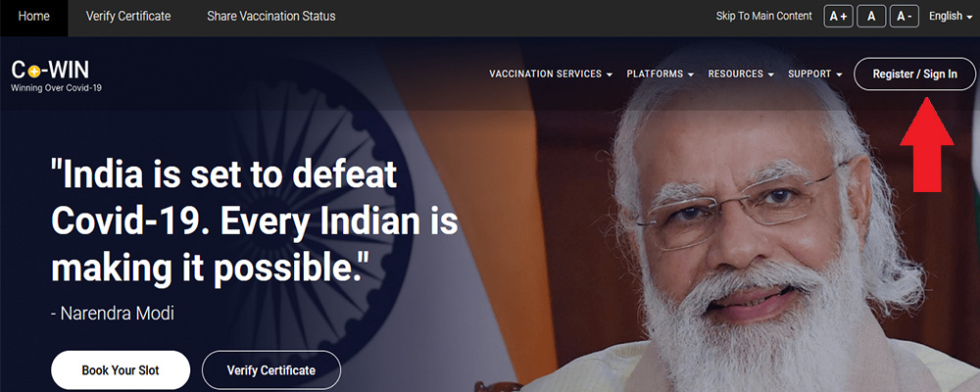980x392 pixels.
Task: Open Share Vaccination Status page
Action: (x=271, y=17)
